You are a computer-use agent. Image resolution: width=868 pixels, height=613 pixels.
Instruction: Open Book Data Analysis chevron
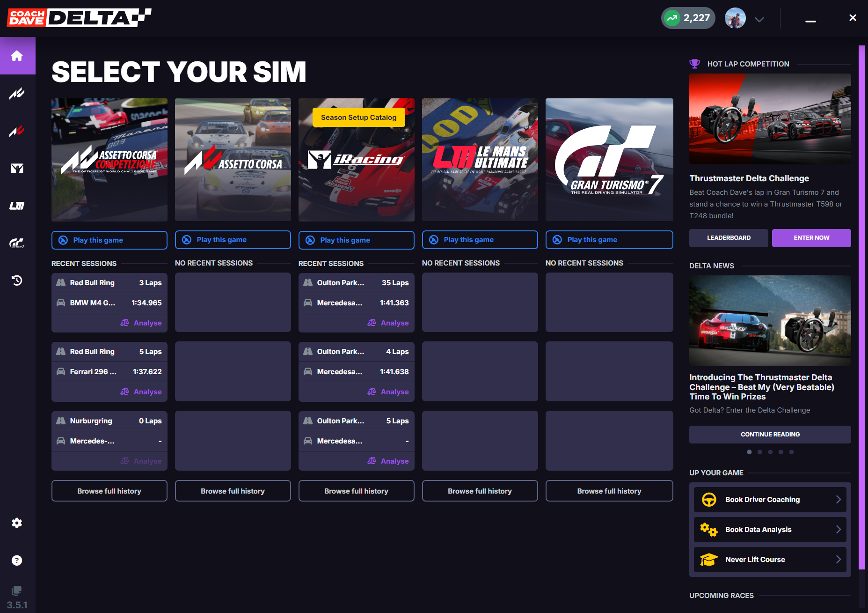point(838,530)
